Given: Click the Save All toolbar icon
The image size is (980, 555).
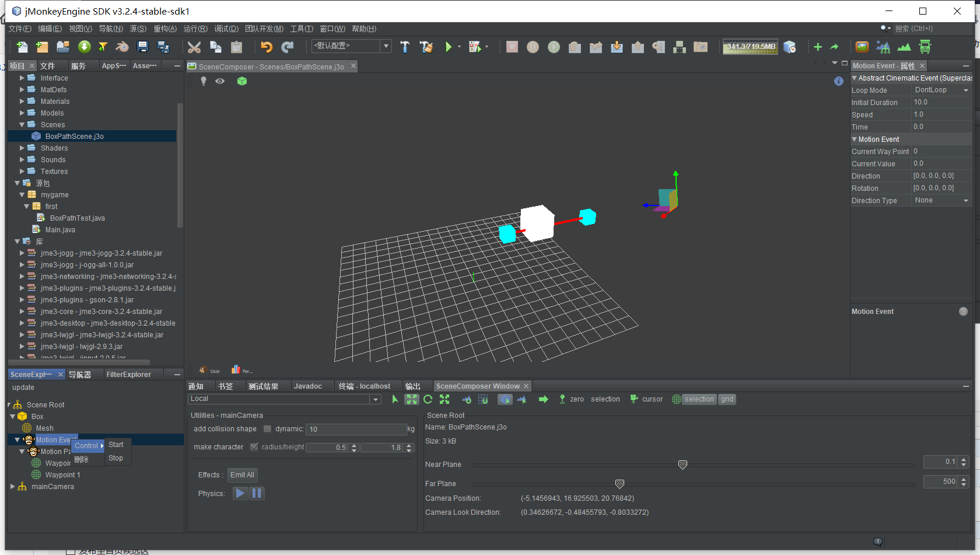Looking at the screenshot, I should pos(163,47).
